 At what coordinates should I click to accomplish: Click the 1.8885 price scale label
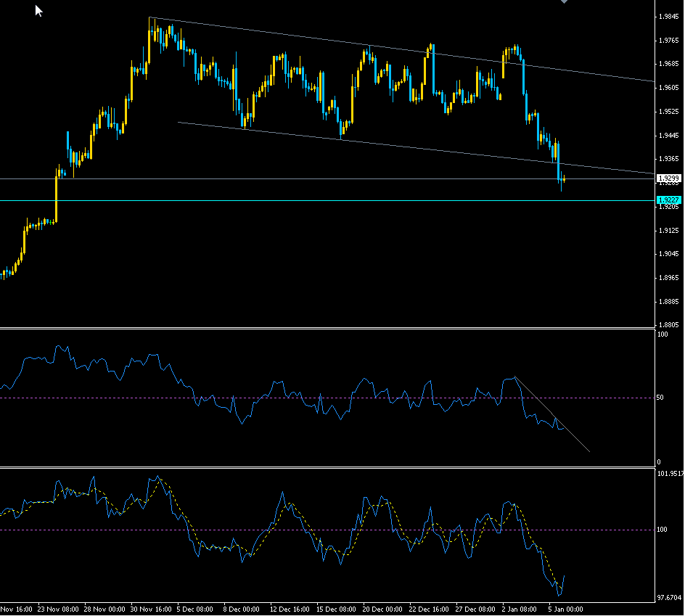tap(668, 302)
